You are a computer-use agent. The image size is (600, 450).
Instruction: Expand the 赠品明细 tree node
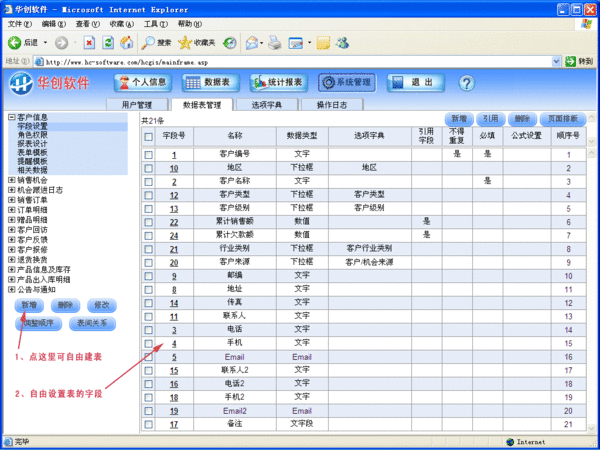click(12, 220)
